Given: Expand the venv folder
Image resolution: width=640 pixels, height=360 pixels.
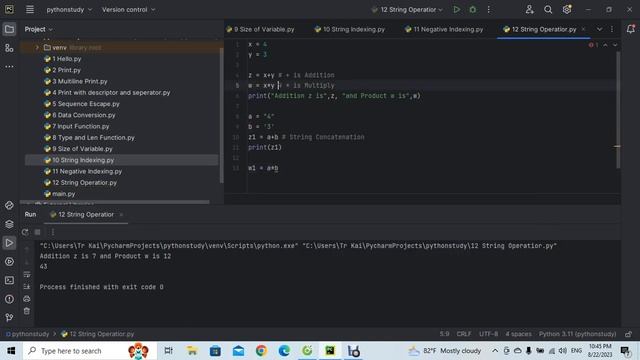Looking at the screenshot, I should point(37,47).
